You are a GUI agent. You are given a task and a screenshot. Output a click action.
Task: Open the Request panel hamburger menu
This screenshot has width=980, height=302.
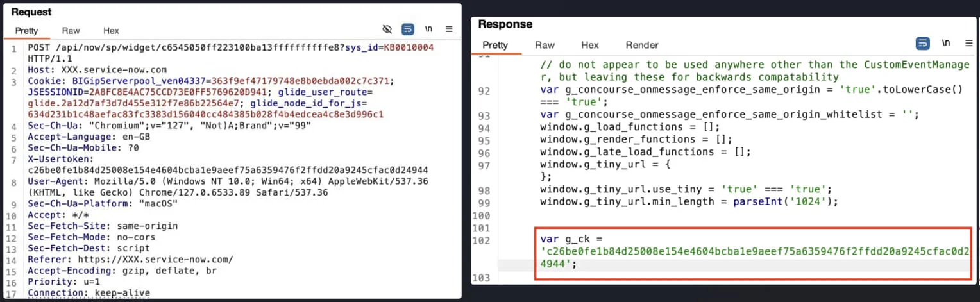coord(449,29)
